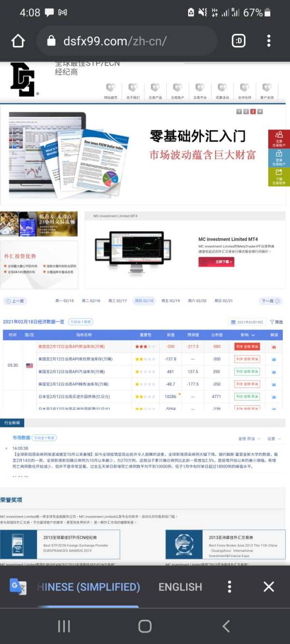Image resolution: width=290 pixels, height=644 pixels.
Task: Open 客户支持 navigation item
Action: [x=267, y=91]
